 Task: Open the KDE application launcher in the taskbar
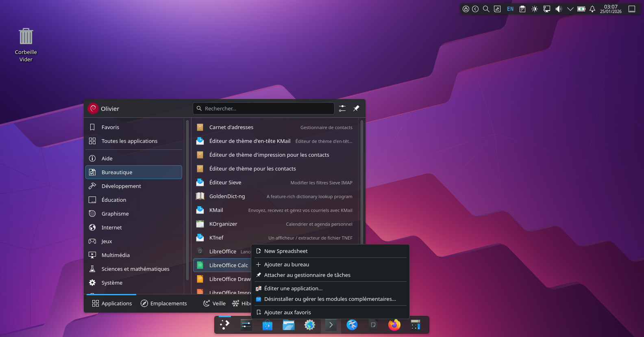pos(225,325)
